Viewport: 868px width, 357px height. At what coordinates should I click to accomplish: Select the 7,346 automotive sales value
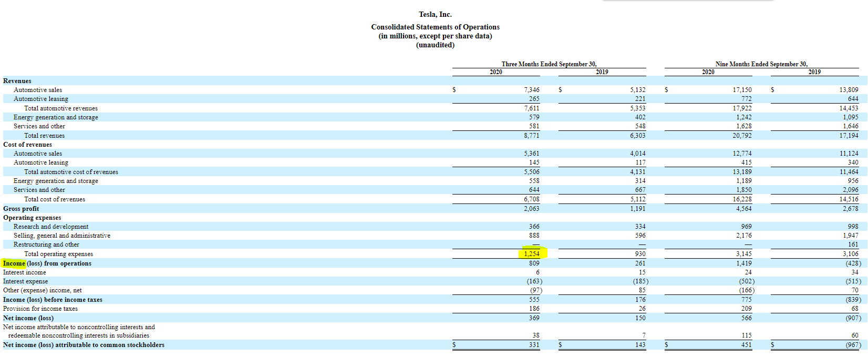pos(532,90)
